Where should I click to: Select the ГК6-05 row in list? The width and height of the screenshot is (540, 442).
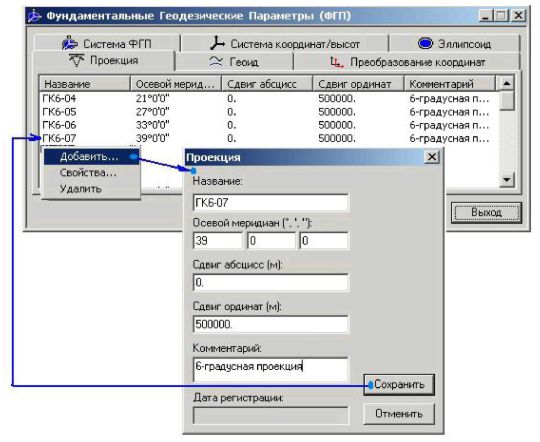(269, 112)
